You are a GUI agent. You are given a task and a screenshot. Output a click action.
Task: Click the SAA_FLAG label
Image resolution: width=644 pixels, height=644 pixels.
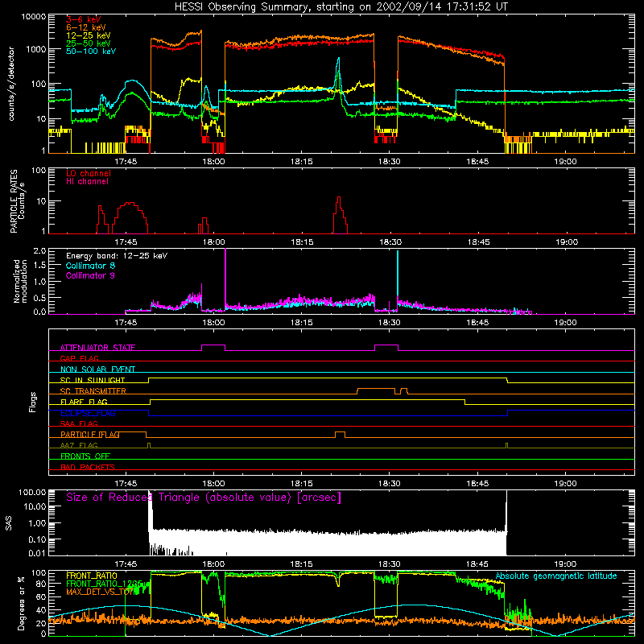pos(79,424)
